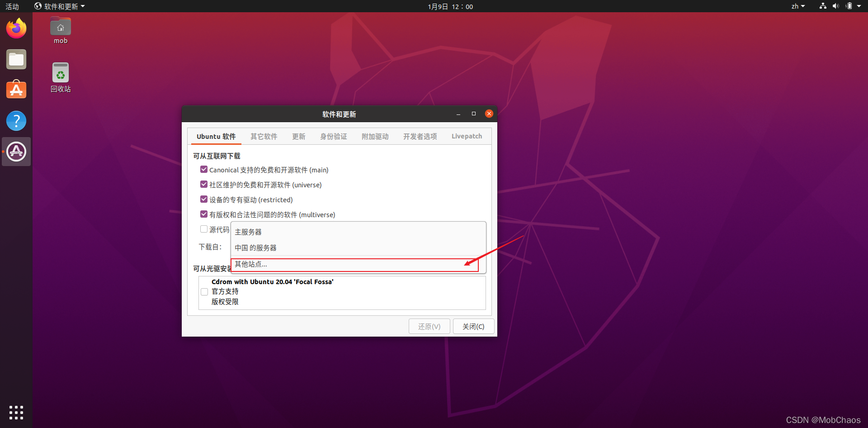Maximize the 软件和更新 window
Screen dimensions: 868x428
[x=474, y=114]
